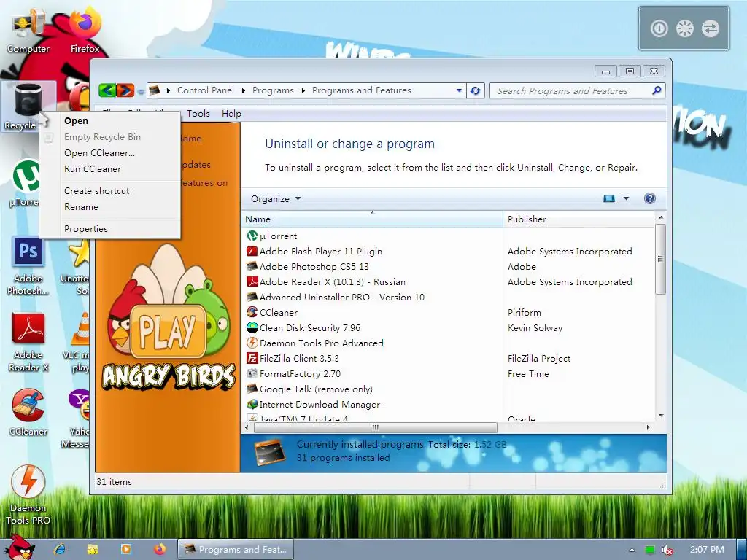This screenshot has height=560, width=747.
Task: Click the Programs and Features breadcrumb
Action: tap(362, 90)
